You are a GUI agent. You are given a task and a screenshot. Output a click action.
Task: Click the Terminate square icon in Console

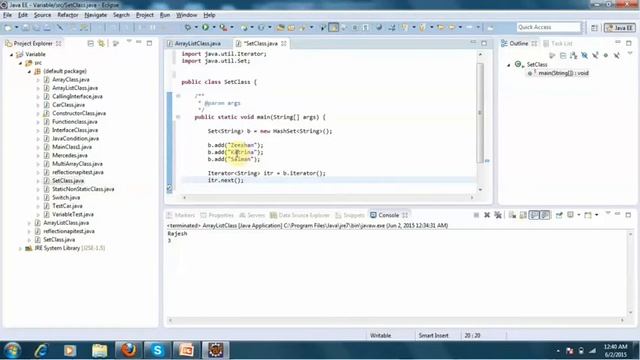476,215
